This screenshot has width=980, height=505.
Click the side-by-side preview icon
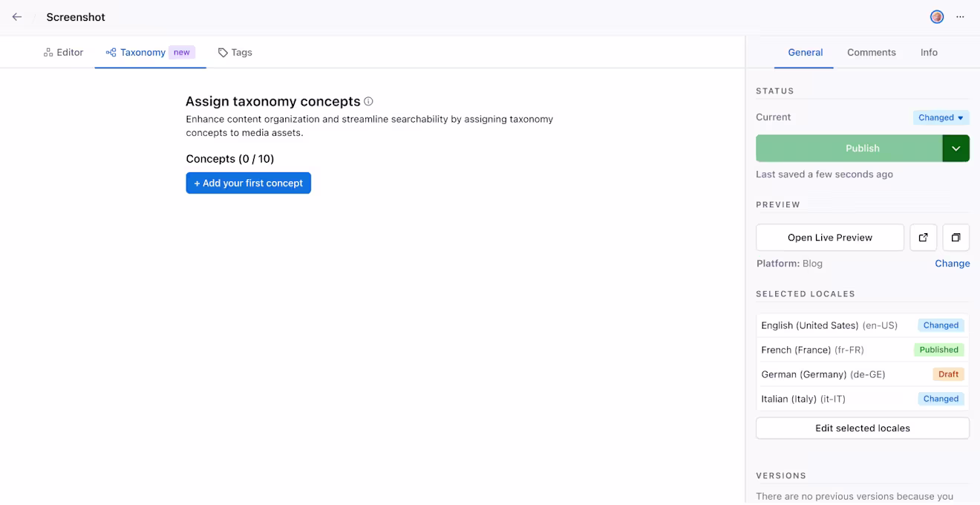click(x=955, y=238)
